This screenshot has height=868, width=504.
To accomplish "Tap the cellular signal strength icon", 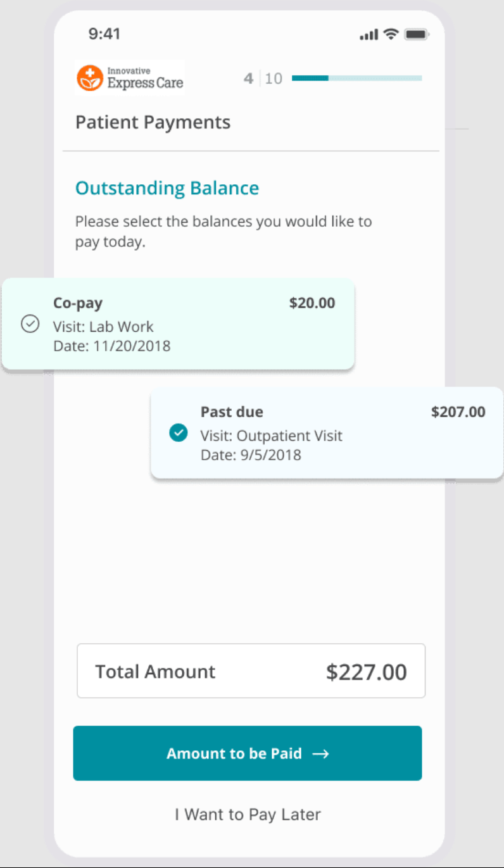I will click(x=369, y=34).
